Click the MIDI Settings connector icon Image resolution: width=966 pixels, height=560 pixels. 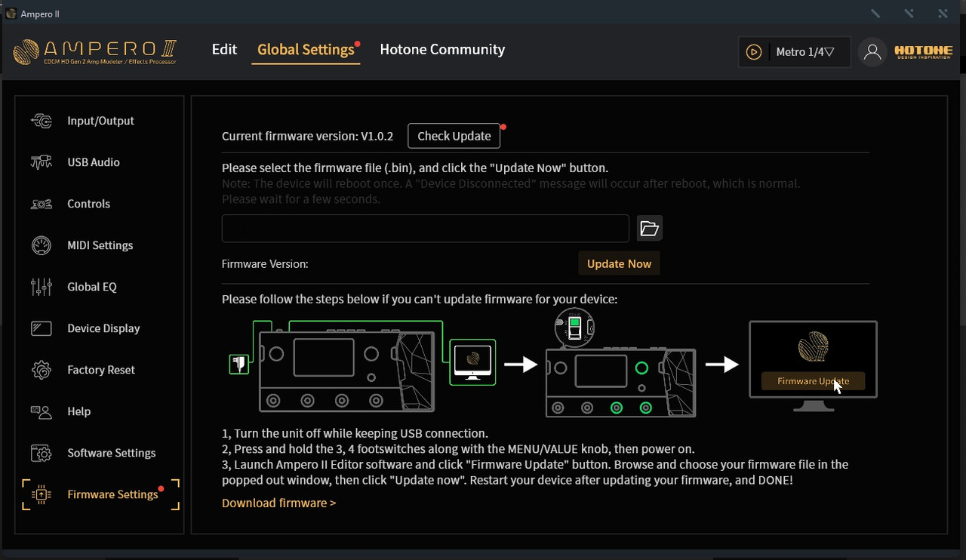click(41, 245)
